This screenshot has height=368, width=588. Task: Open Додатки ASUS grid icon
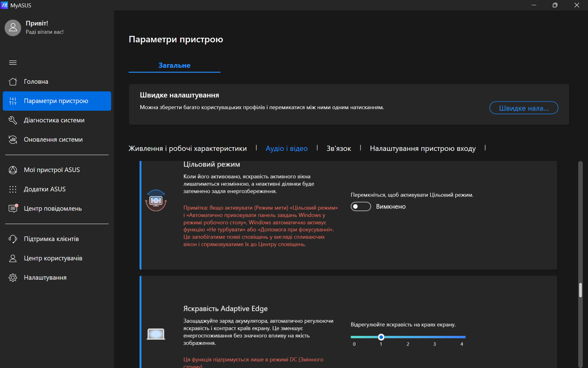(x=13, y=189)
